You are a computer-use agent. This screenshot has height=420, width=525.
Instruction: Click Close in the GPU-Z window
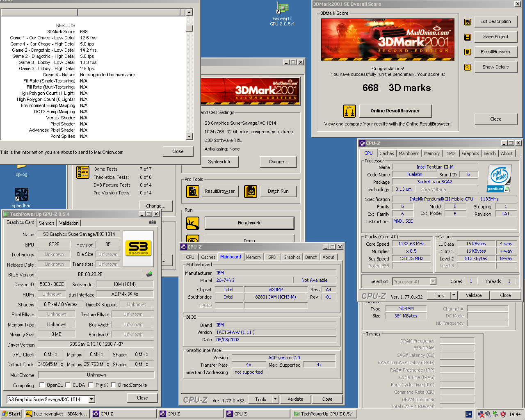(142, 398)
